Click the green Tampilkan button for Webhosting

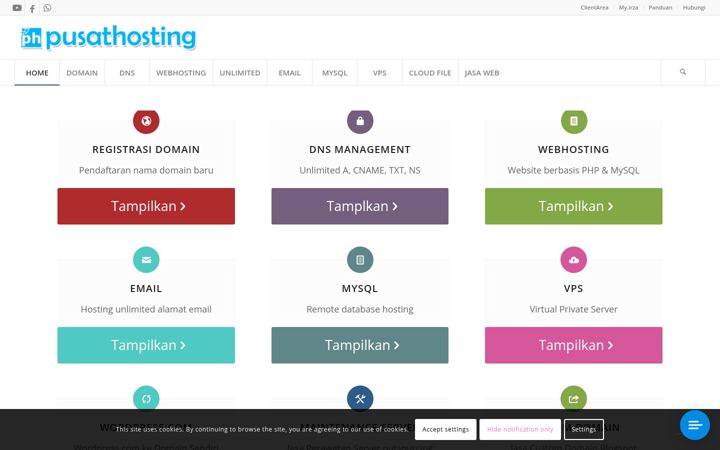coord(574,206)
